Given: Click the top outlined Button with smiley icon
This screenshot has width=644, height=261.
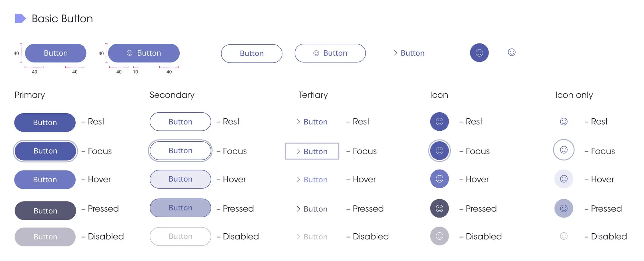Looking at the screenshot, I should pos(330,53).
